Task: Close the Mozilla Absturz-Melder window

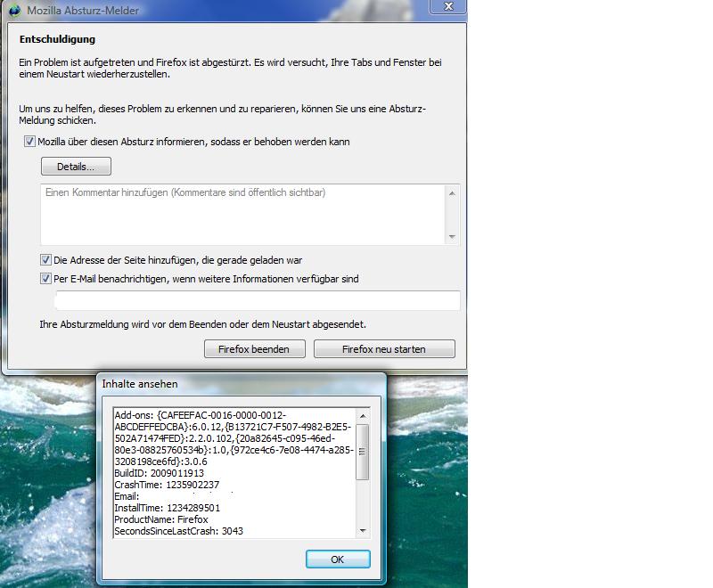Action: coord(448,6)
